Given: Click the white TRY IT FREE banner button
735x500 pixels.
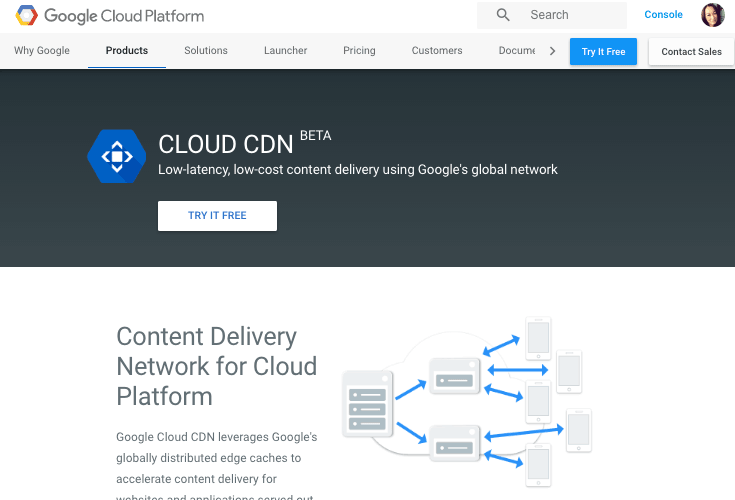Looking at the screenshot, I should (x=217, y=216).
